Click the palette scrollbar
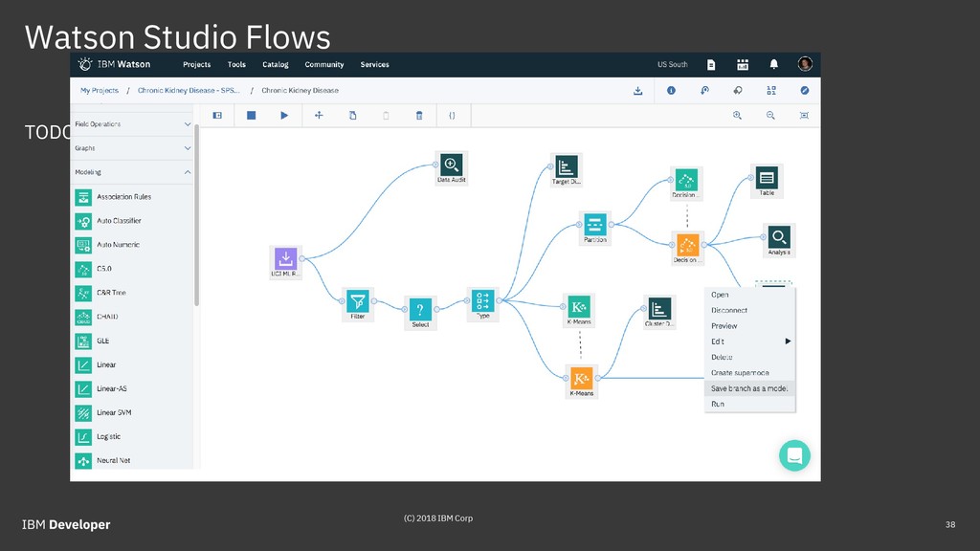Image resolution: width=980 pixels, height=551 pixels. click(197, 215)
